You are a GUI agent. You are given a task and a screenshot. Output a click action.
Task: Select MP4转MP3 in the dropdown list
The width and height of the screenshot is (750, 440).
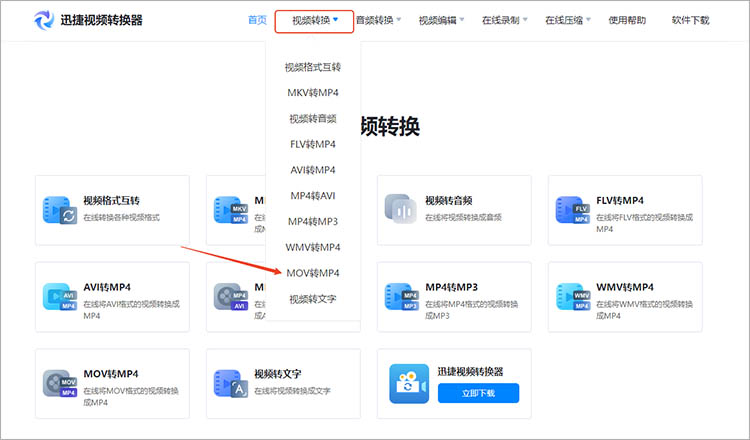[x=313, y=222]
